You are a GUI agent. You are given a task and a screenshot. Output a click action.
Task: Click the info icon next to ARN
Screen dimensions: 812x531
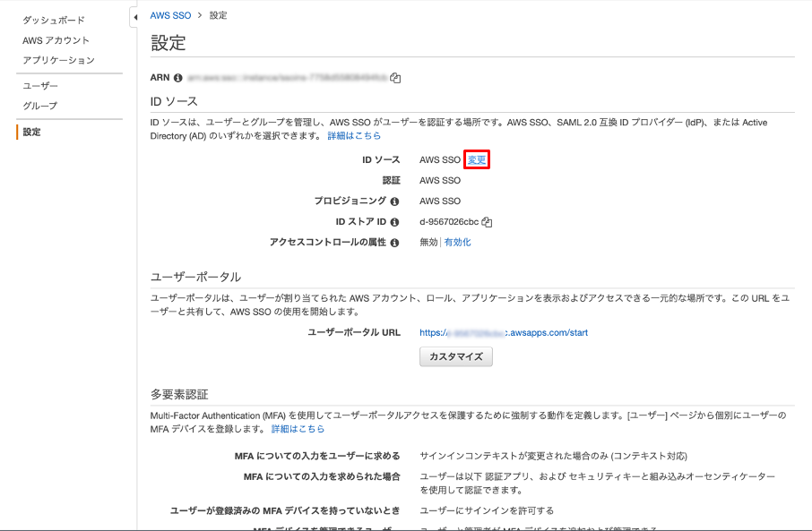pos(178,78)
